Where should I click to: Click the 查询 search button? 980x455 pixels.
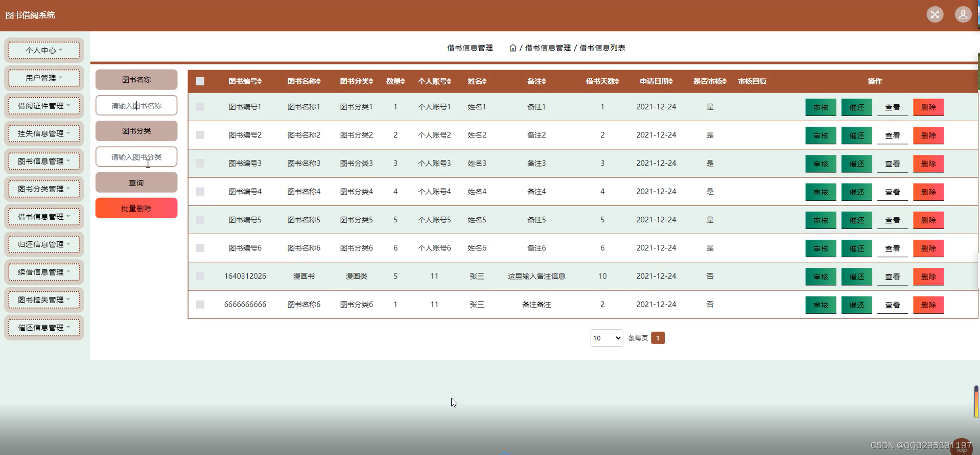(x=136, y=183)
